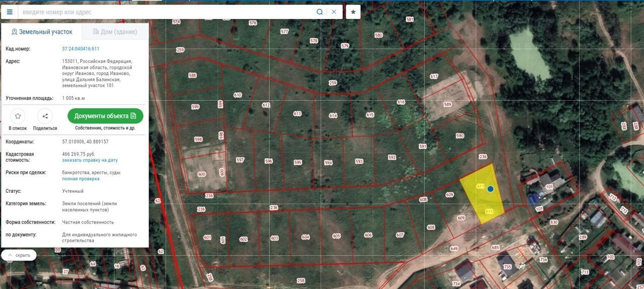Open the hamburger menu beside the search bar
Viewport: 644px width, 289px height.
(x=10, y=12)
